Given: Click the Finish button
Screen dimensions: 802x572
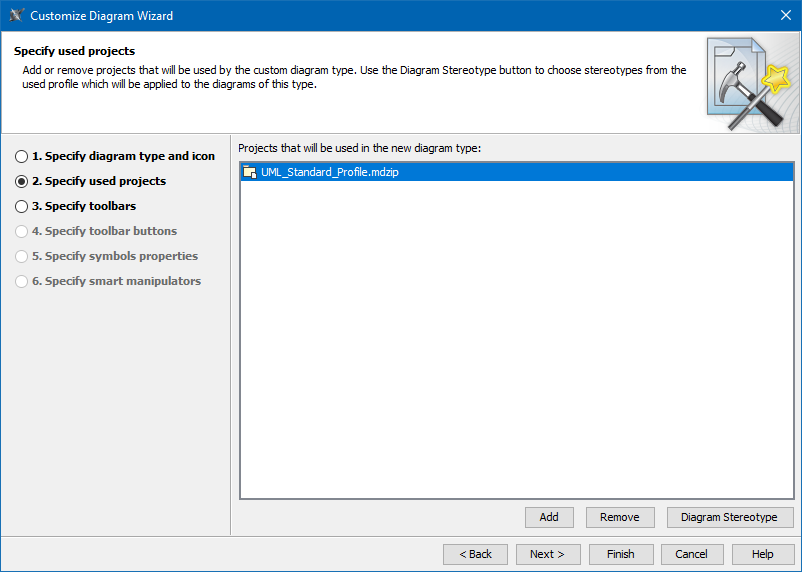Looking at the screenshot, I should click(620, 554).
